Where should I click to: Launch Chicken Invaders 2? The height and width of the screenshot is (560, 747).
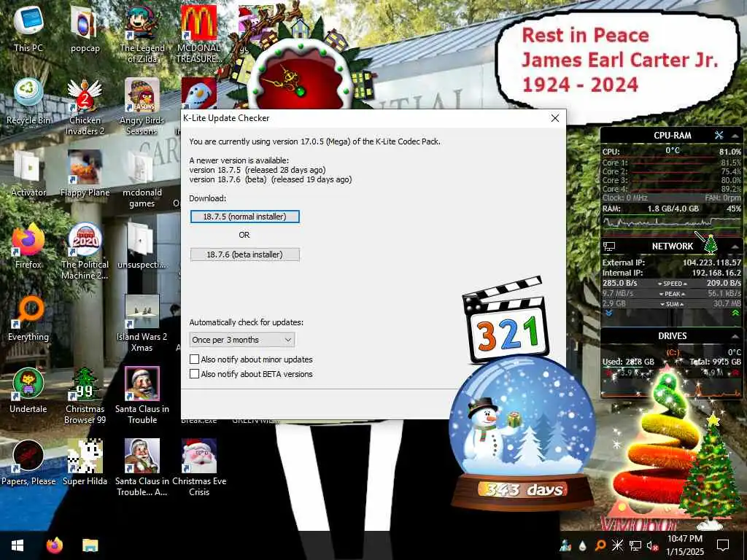(85, 106)
